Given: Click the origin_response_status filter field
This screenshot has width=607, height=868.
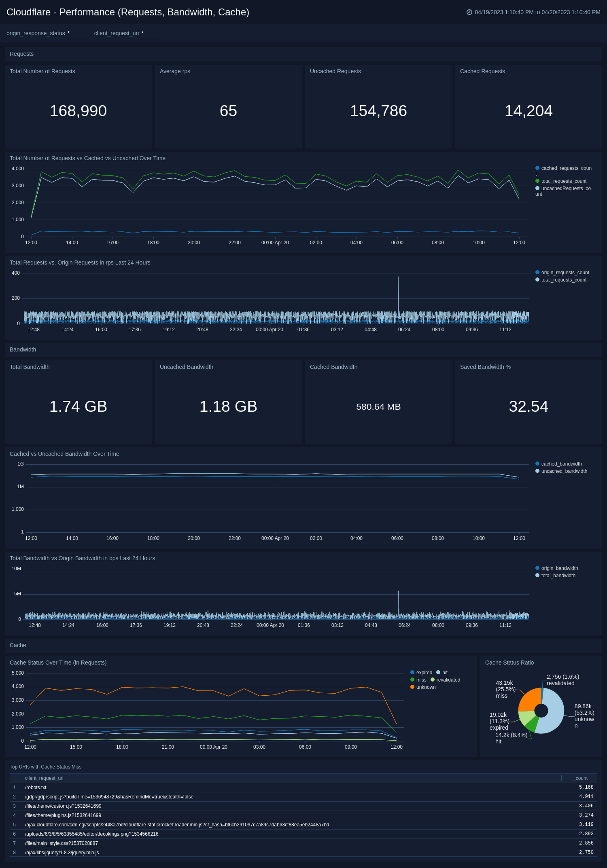Looking at the screenshot, I should [77, 34].
